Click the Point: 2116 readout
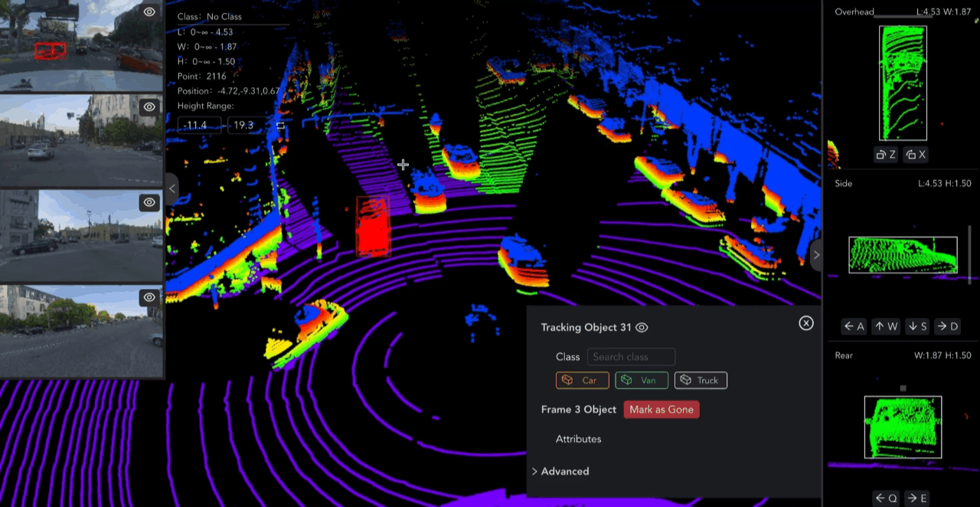 [x=201, y=77]
